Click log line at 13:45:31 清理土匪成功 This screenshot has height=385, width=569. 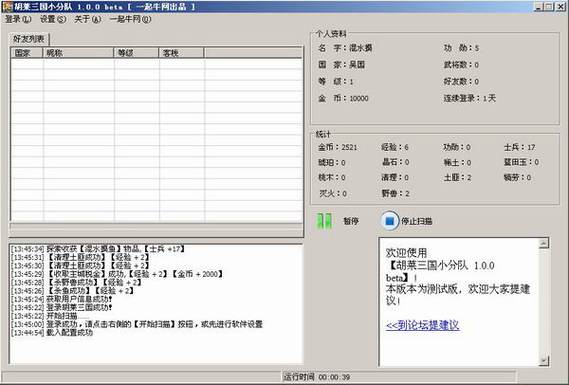[x=80, y=257]
